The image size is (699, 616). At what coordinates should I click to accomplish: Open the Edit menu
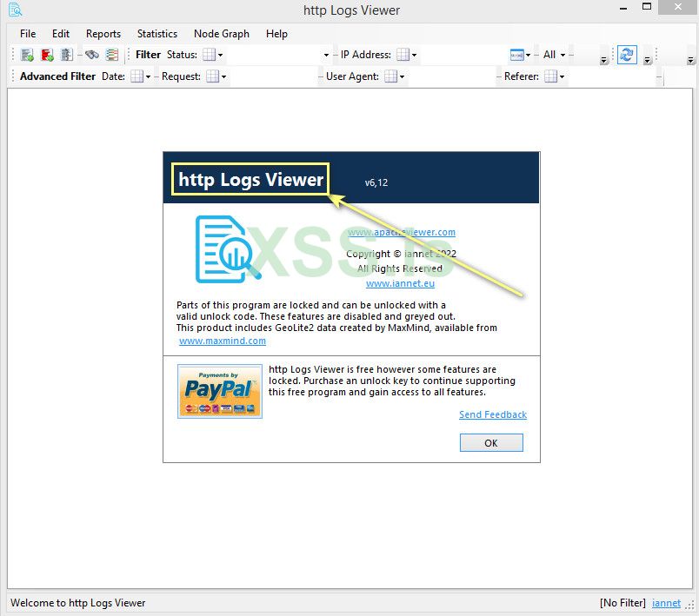pyautogui.click(x=61, y=34)
